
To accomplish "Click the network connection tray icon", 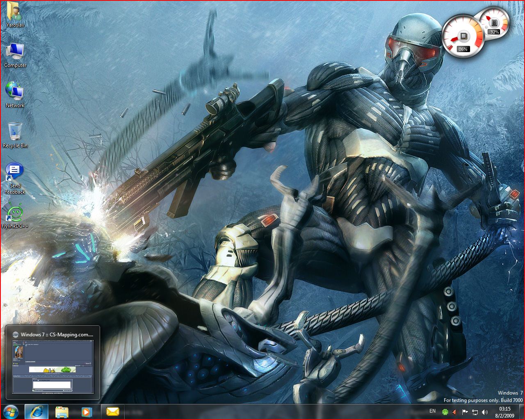I will pos(475,412).
